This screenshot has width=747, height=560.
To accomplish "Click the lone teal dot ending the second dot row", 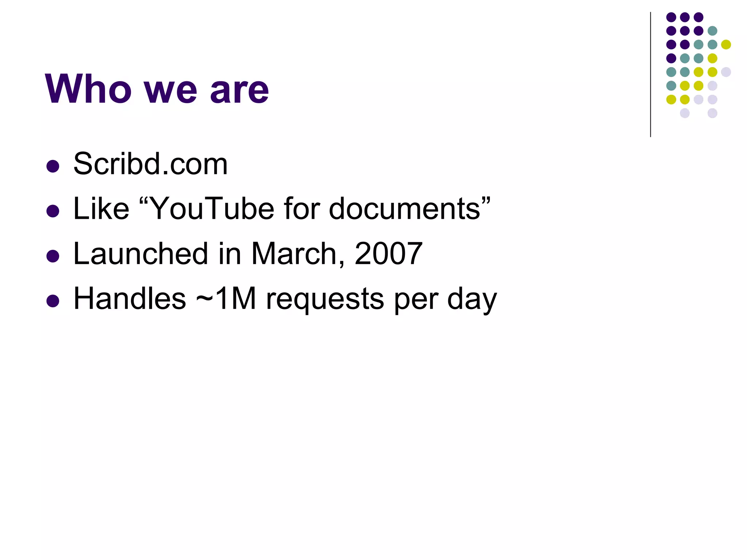I will 712,31.
